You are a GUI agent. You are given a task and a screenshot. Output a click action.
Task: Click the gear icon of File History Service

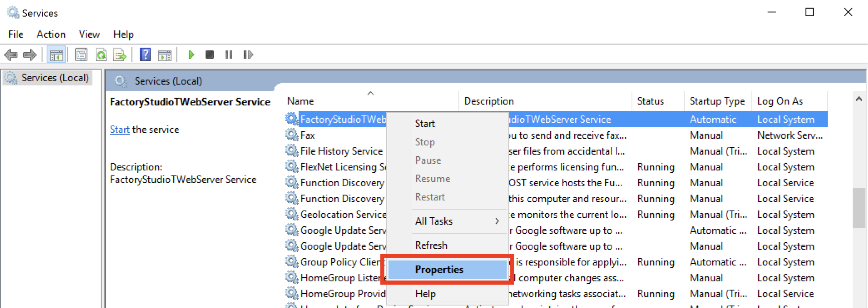(292, 150)
